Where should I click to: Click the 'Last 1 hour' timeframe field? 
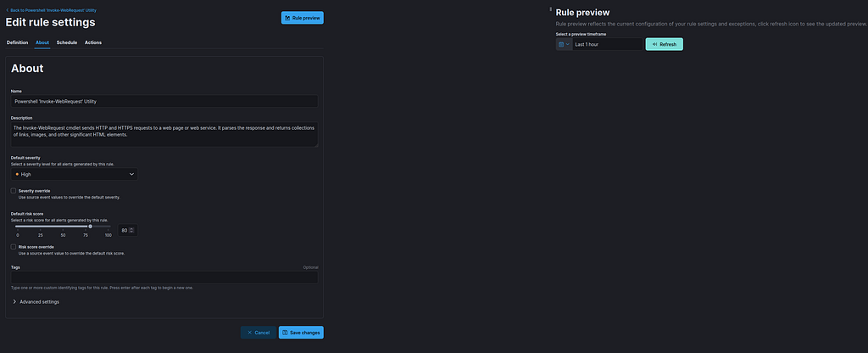coord(608,44)
